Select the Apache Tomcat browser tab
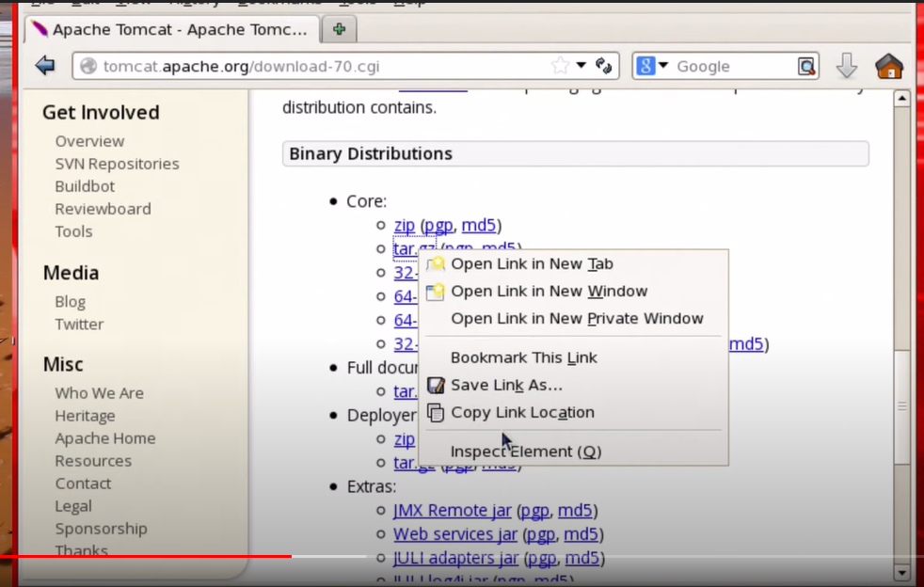 click(x=172, y=29)
